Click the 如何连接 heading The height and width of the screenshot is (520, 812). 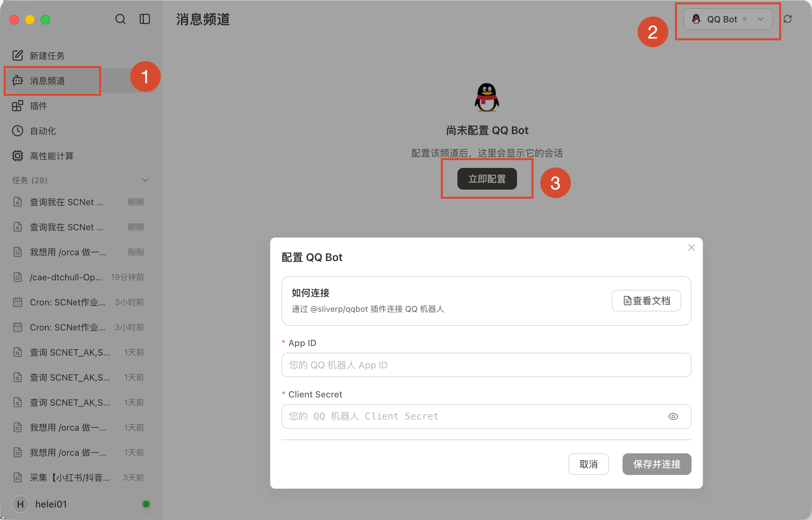point(311,293)
